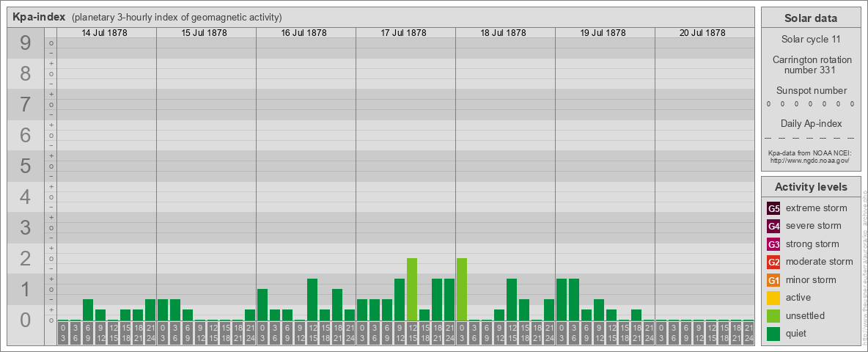This screenshot has width=868, height=352.
Task: Click the 16 Jul 1878 date header
Action: coord(304,33)
